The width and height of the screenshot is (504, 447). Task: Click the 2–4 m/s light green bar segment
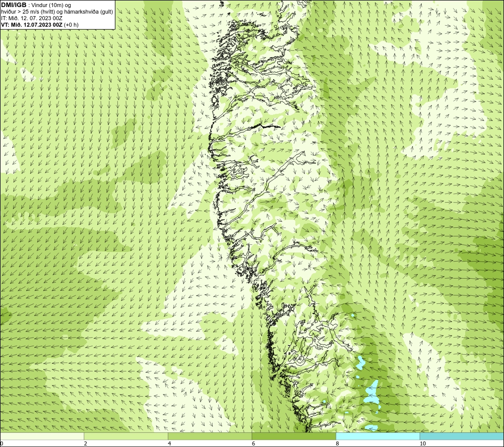tap(125, 436)
